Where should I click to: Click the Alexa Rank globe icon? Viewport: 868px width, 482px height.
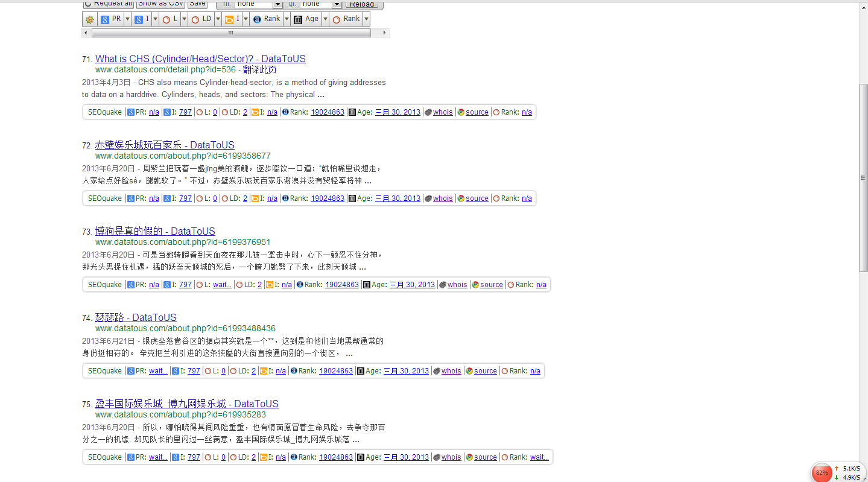tap(257, 19)
